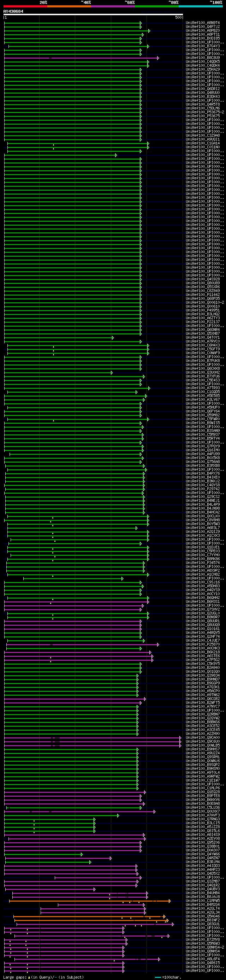This screenshot has width=226, height=980.
Task: Open the UniRef100_B8INF2 entry
Action: [x=203, y=920]
